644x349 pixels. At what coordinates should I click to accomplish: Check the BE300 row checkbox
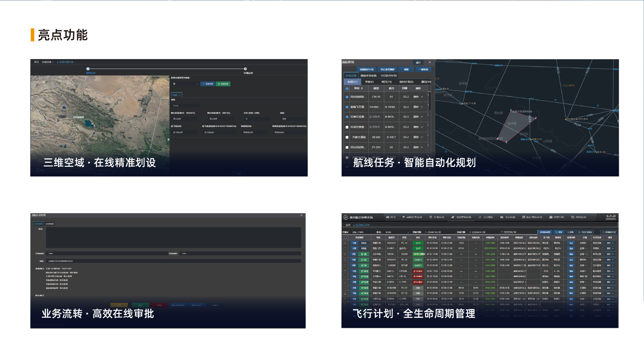pos(347,137)
